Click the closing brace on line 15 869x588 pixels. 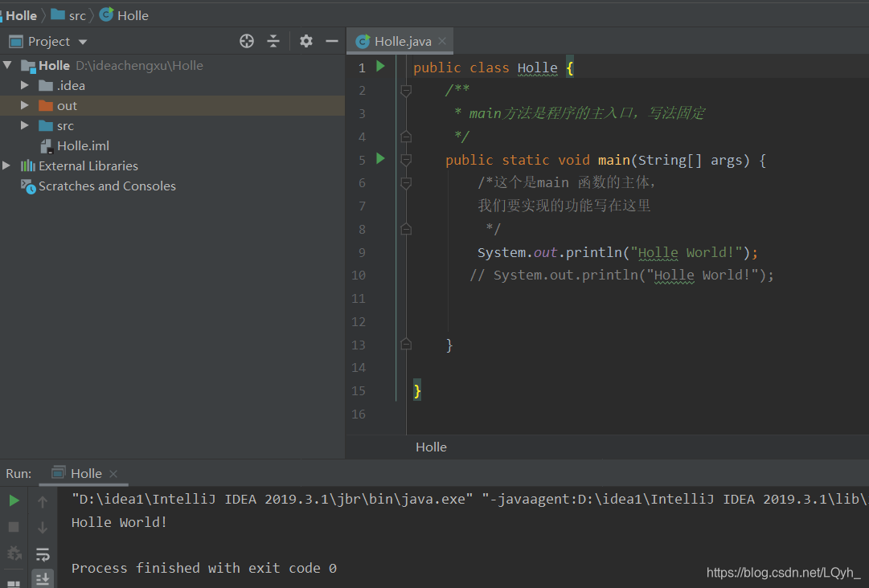[417, 391]
